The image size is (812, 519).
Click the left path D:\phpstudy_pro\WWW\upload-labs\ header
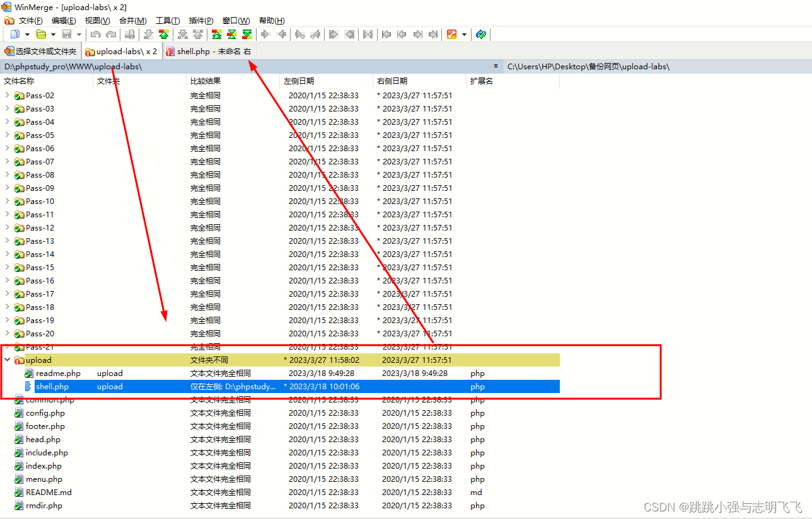74,66
